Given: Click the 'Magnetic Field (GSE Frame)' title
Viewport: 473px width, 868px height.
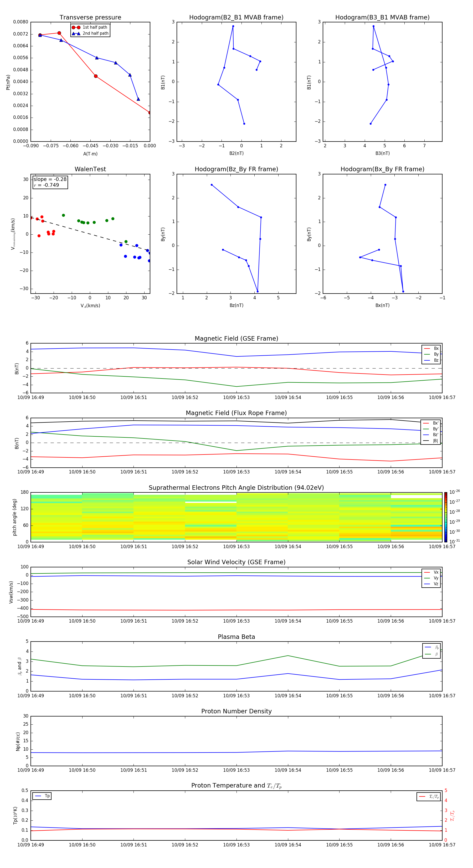Looking at the screenshot, I should click(x=236, y=339).
